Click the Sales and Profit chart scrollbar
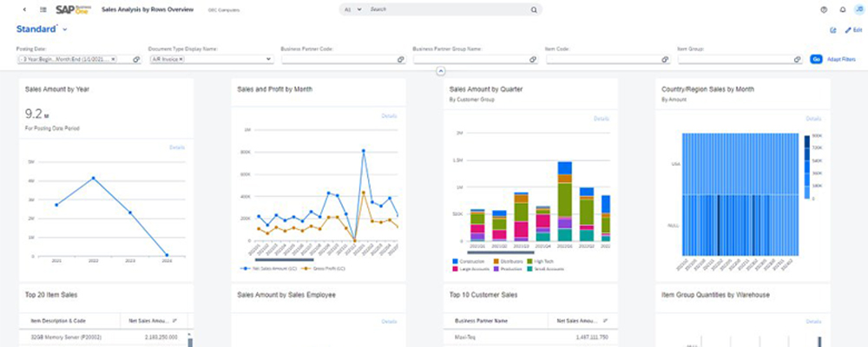This screenshot has height=347, width=868. click(284, 258)
